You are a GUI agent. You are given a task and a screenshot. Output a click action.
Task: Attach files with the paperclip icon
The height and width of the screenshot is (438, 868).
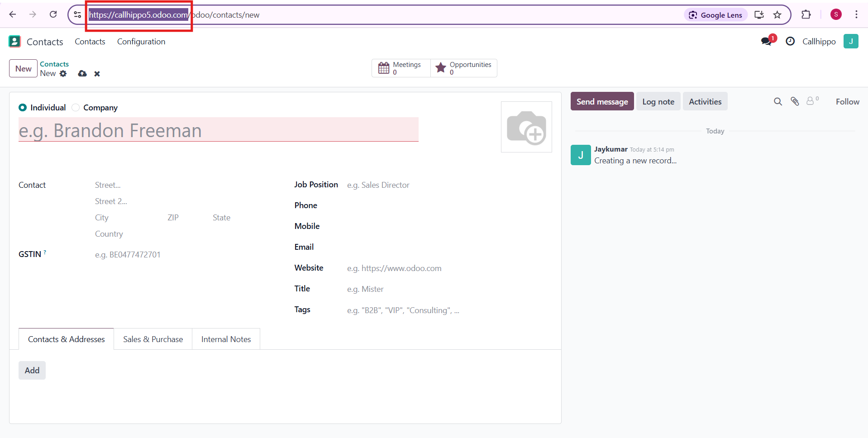coord(795,101)
